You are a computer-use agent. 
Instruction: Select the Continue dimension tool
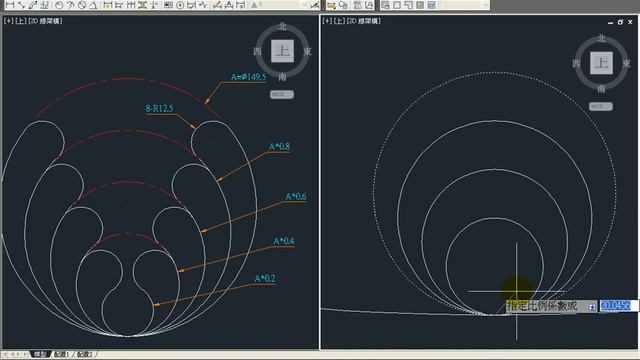click(131, 5)
